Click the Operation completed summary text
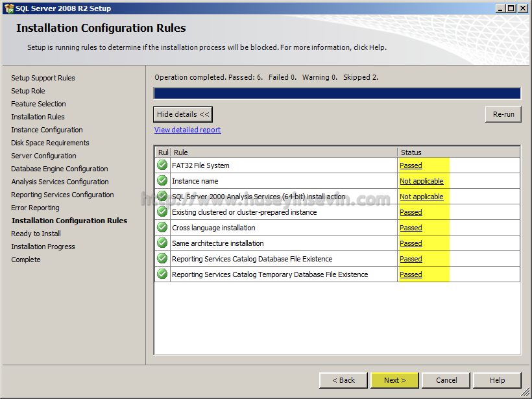This screenshot has height=399, width=532. pos(267,77)
